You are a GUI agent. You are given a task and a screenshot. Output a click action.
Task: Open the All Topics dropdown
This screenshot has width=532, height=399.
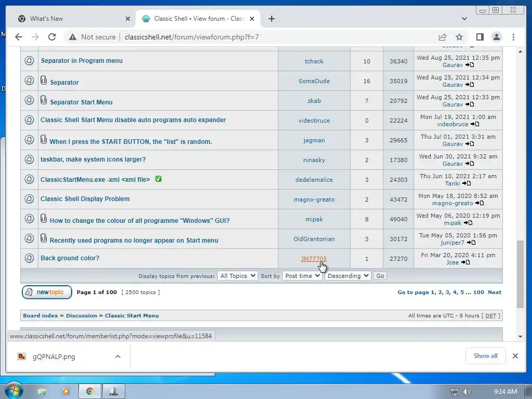[x=237, y=276]
